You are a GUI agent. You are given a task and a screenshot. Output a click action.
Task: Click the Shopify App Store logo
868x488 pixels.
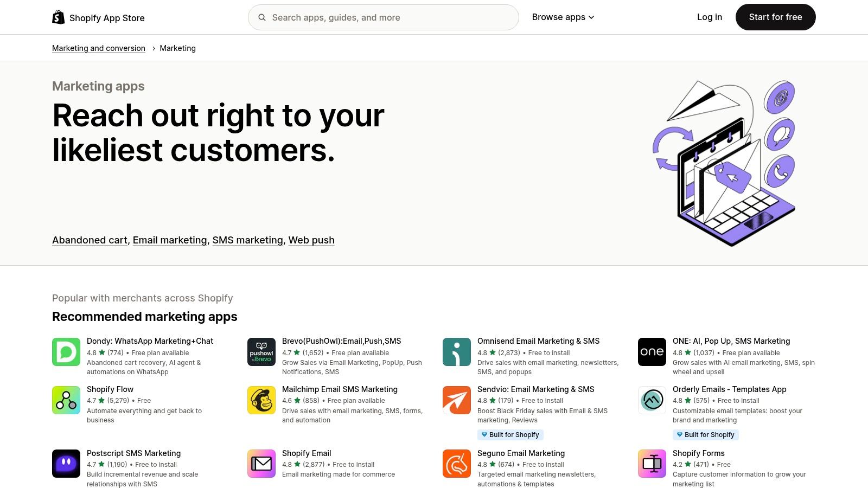[x=98, y=17]
